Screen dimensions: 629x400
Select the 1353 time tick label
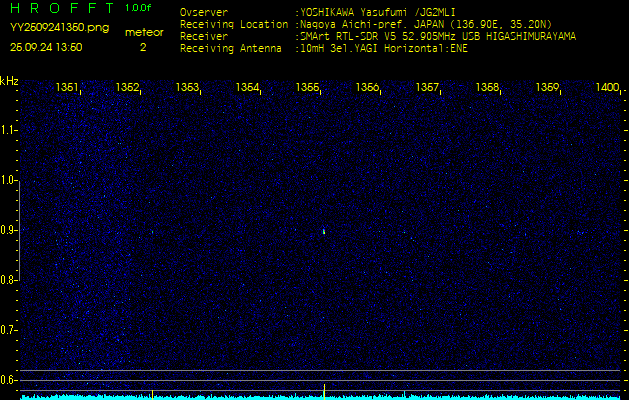[x=188, y=88]
